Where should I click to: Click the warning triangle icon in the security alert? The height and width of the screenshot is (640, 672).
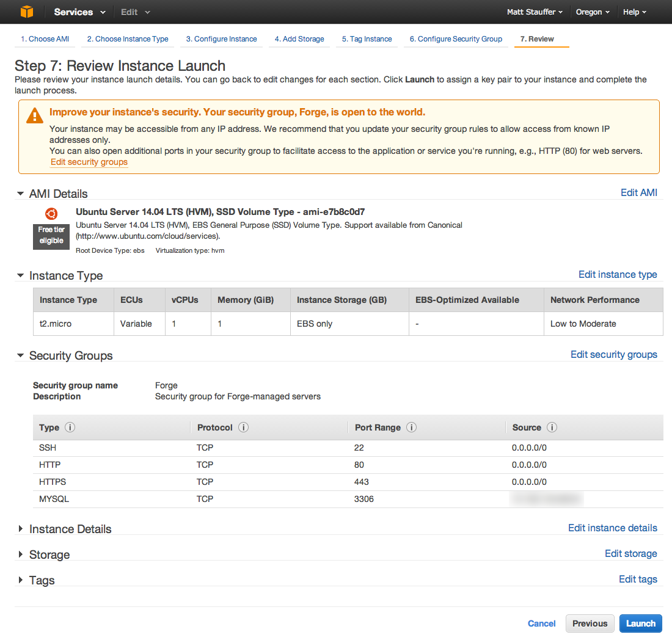coord(35,115)
